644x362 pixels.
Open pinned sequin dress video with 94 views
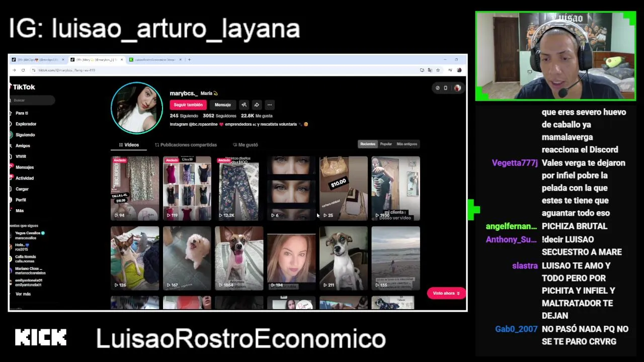pos(135,189)
